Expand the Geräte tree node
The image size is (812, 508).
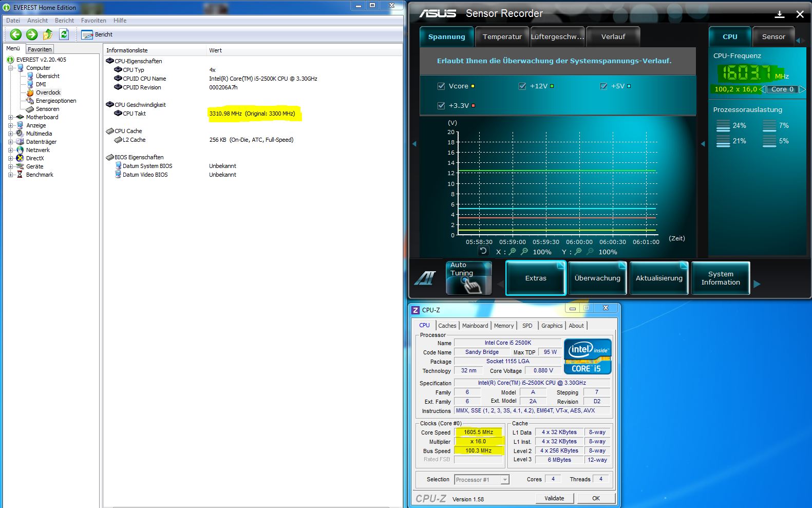pos(11,166)
